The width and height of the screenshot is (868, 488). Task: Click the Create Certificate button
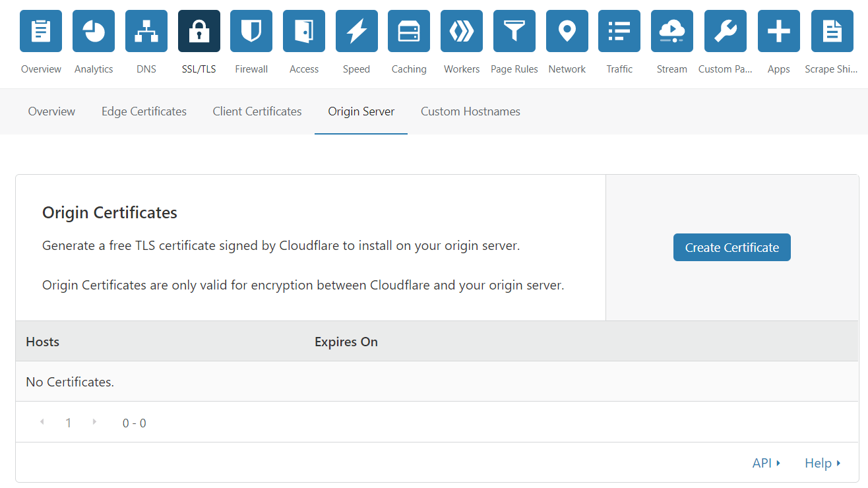tap(732, 247)
